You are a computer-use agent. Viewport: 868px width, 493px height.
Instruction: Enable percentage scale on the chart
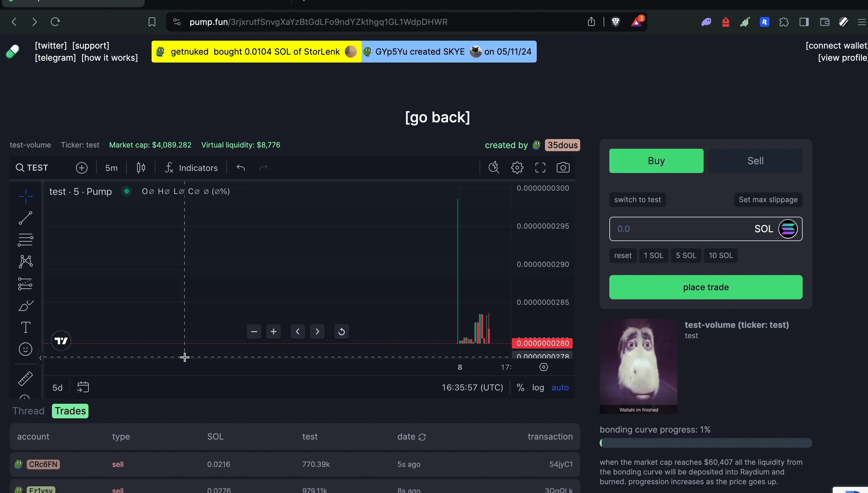(520, 387)
